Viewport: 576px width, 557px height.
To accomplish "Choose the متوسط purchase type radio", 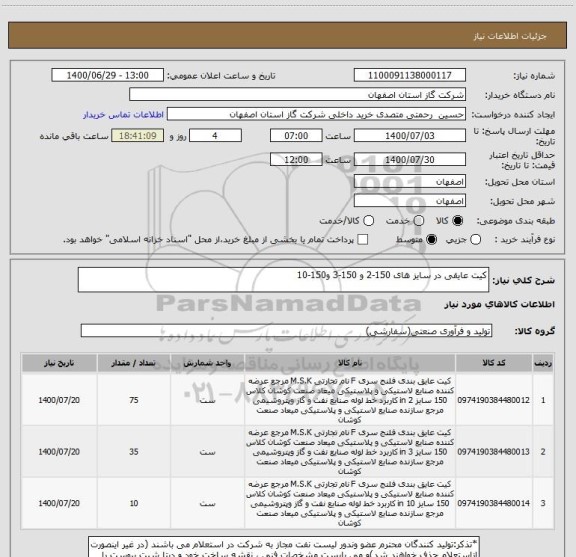I will tap(431, 240).
